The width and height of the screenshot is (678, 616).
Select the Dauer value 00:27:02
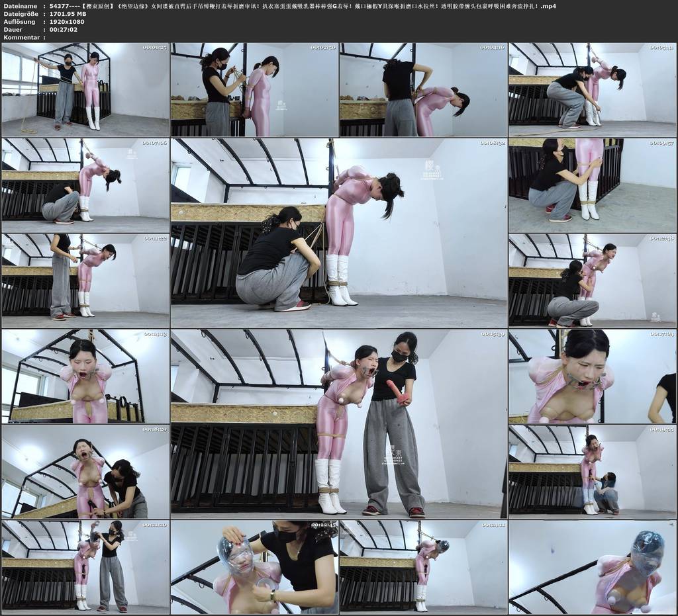pos(63,29)
